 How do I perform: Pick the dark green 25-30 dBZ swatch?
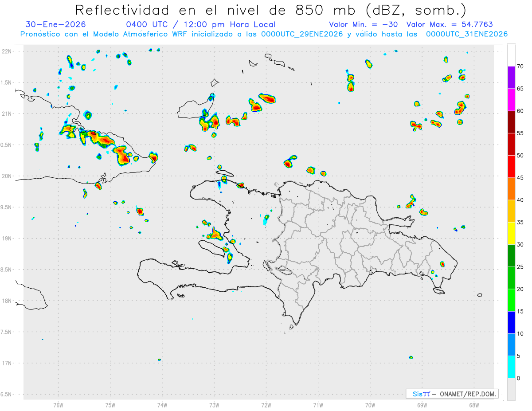[511, 256]
